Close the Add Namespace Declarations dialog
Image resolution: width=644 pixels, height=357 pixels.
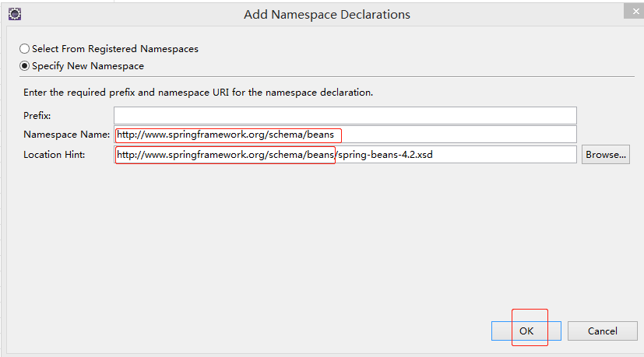[635, 11]
